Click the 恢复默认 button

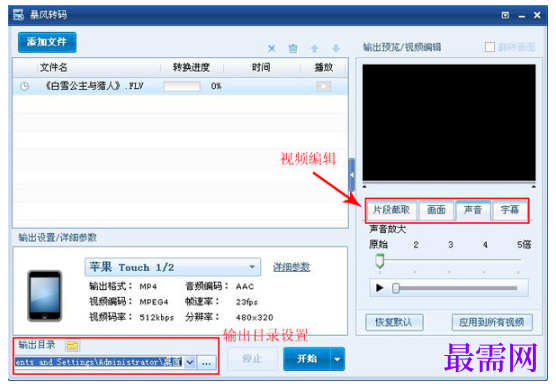pyautogui.click(x=394, y=322)
